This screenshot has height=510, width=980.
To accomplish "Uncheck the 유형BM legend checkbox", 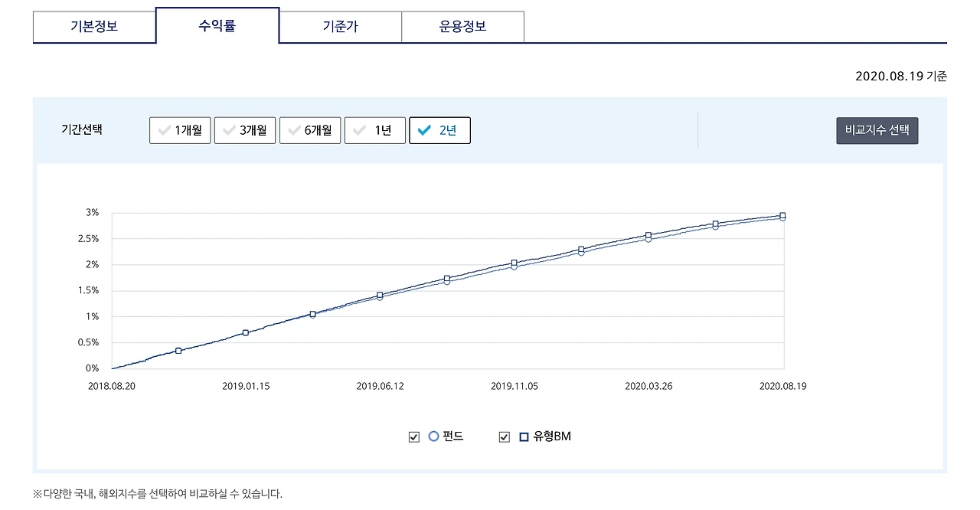I will 505,437.
